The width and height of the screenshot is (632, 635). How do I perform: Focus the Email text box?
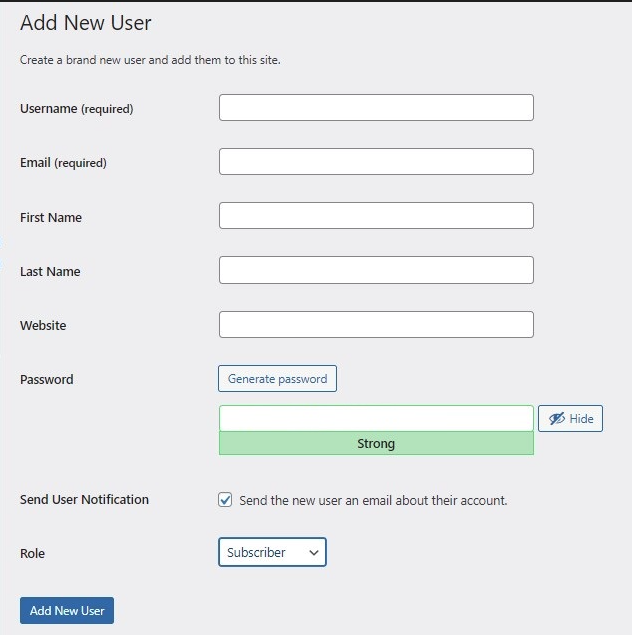click(x=376, y=162)
